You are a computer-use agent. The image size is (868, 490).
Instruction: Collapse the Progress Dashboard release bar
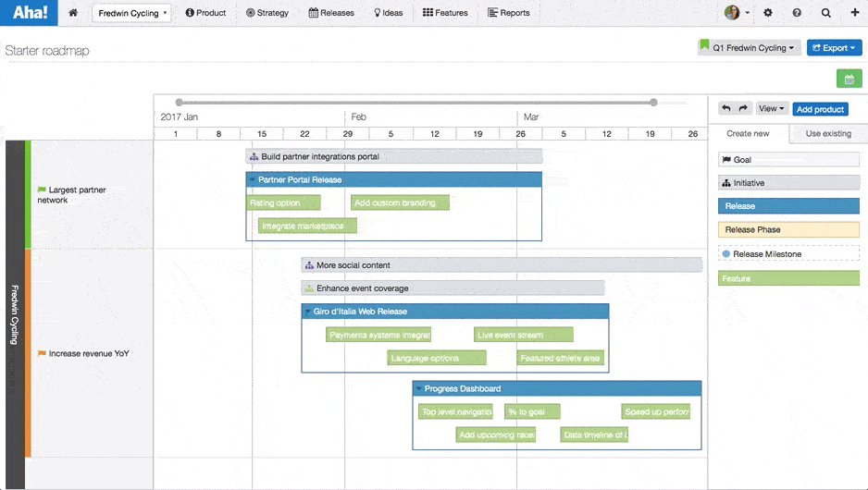point(419,389)
